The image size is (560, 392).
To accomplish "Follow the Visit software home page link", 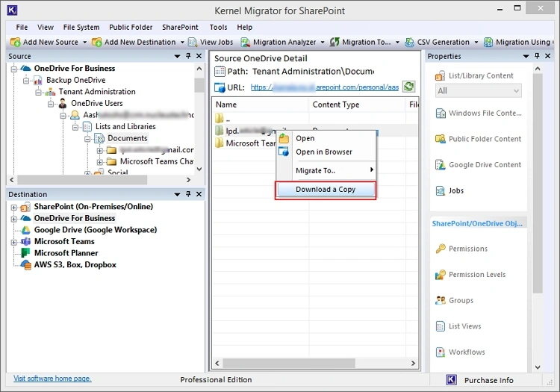I will tap(52, 379).
